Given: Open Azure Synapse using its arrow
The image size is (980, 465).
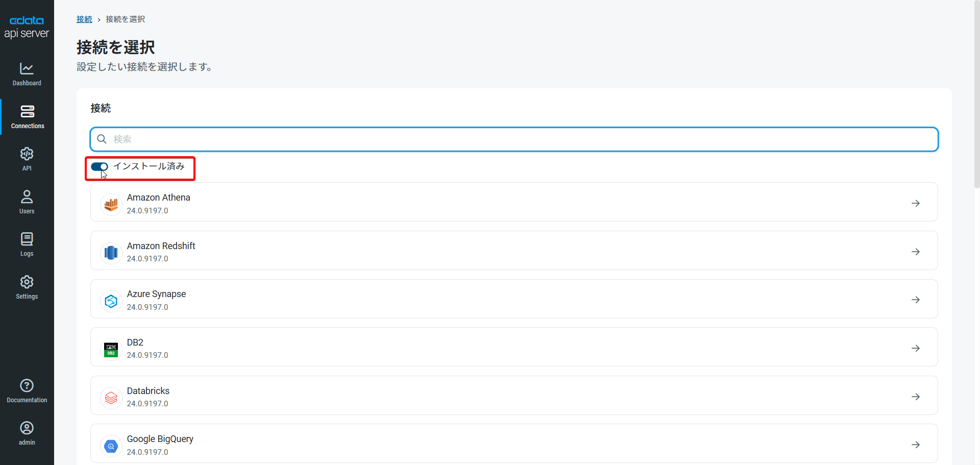Looking at the screenshot, I should pos(916,300).
